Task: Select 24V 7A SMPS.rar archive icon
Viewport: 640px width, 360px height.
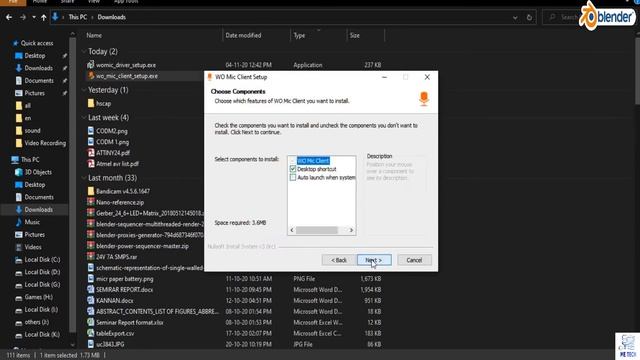Action: click(91, 257)
